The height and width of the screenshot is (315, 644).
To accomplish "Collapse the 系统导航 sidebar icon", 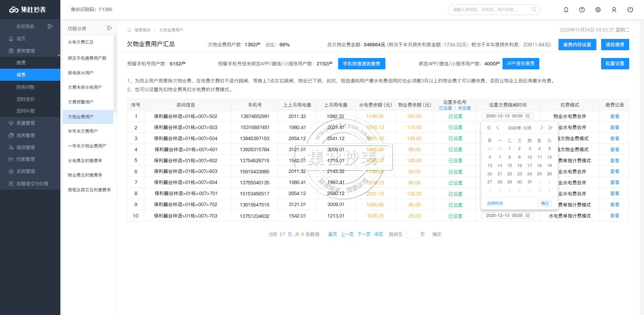I will [x=50, y=26].
